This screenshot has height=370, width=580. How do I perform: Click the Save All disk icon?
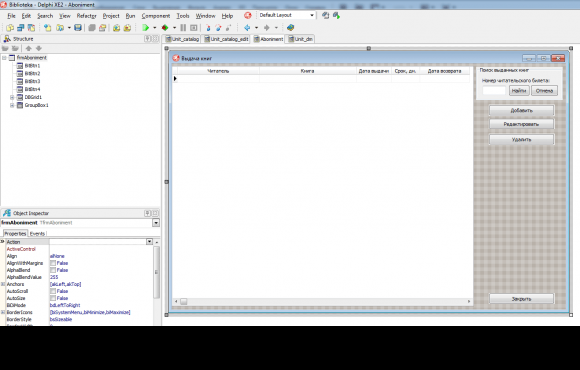[x=78, y=28]
